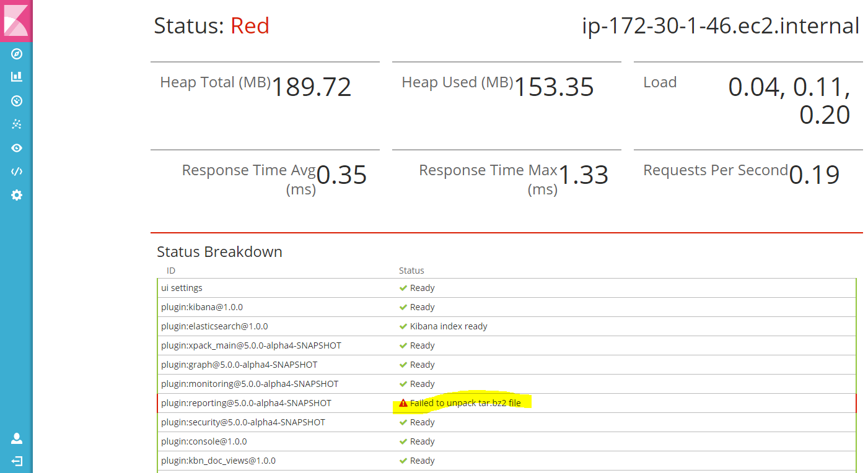Select the plugin:kbn_doc_views@1.0.0 row ID
This screenshot has height=473, width=868.
click(218, 461)
